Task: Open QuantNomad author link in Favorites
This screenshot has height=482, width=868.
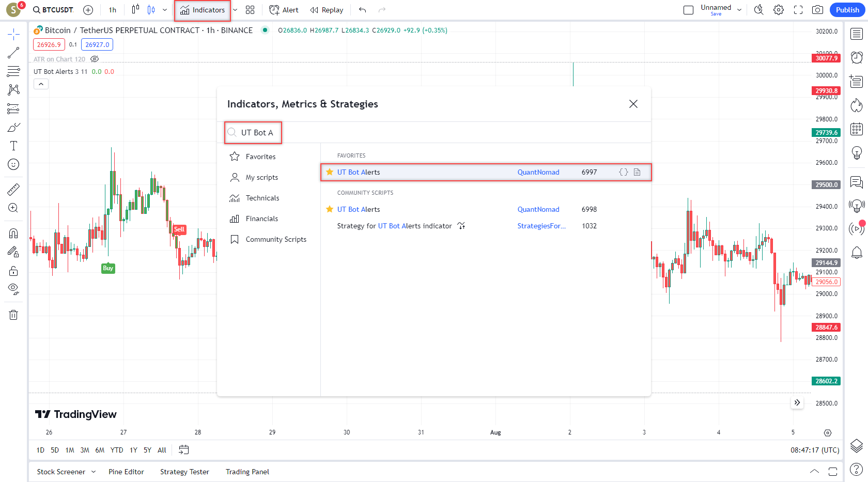Action: point(538,172)
